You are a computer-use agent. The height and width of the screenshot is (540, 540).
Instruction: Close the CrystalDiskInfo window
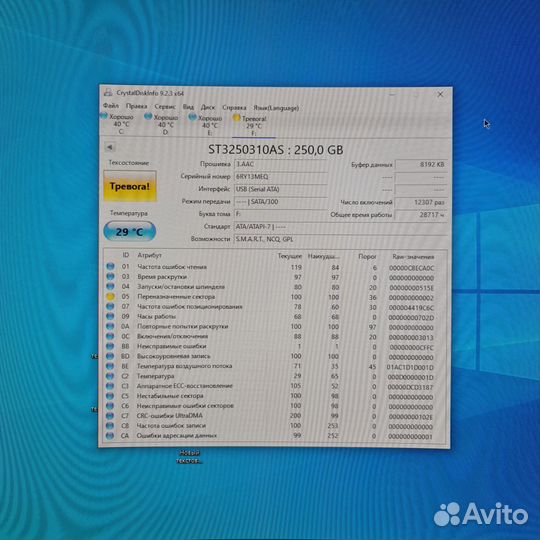(x=440, y=94)
